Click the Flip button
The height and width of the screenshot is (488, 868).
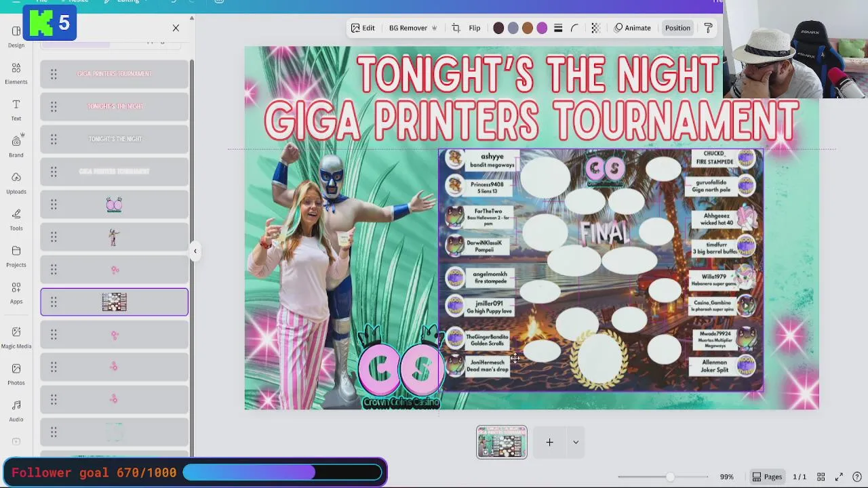pyautogui.click(x=475, y=28)
